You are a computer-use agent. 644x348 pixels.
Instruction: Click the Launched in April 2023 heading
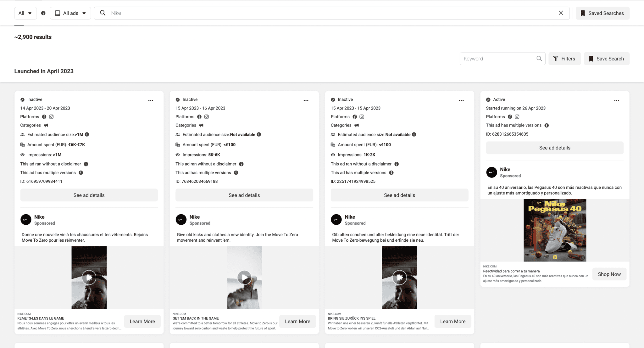[44, 71]
